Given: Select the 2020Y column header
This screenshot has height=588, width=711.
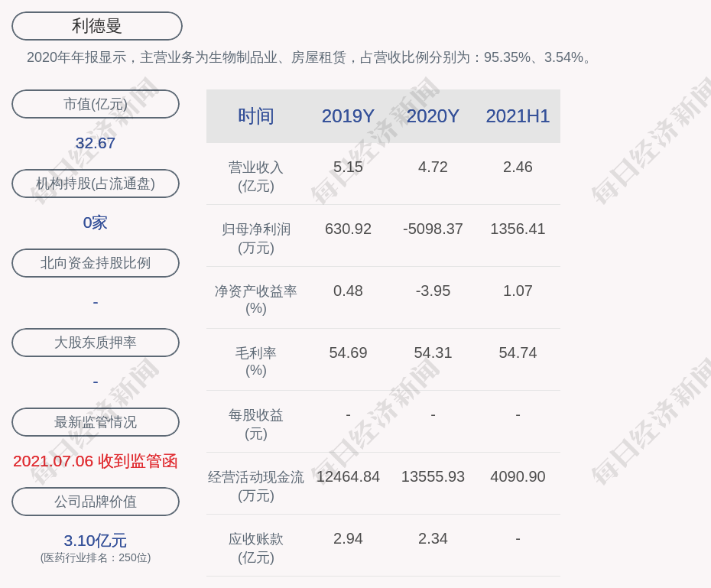Looking at the screenshot, I should click(x=433, y=116).
